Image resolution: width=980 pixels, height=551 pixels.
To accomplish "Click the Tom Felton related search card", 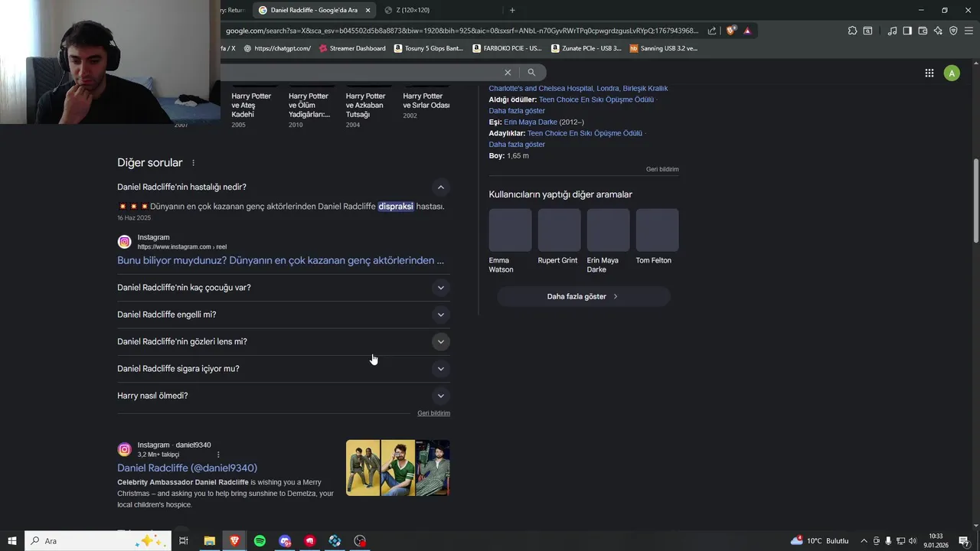I will pos(657,237).
